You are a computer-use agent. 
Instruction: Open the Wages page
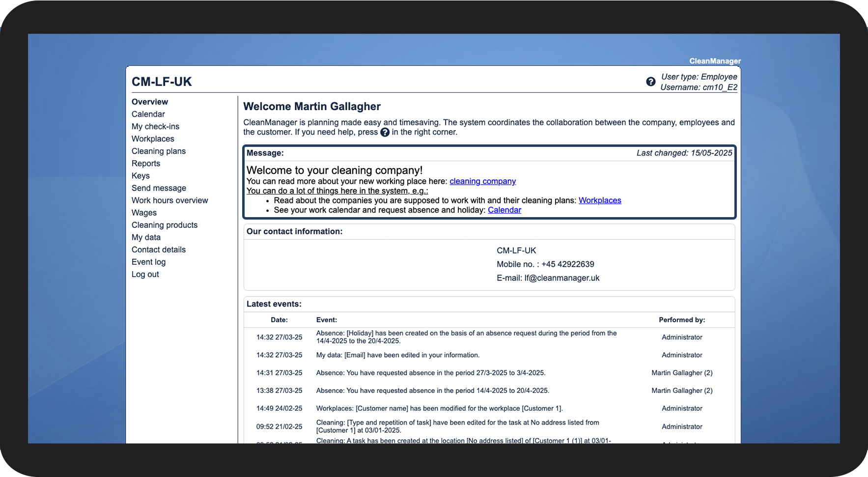[x=144, y=212]
